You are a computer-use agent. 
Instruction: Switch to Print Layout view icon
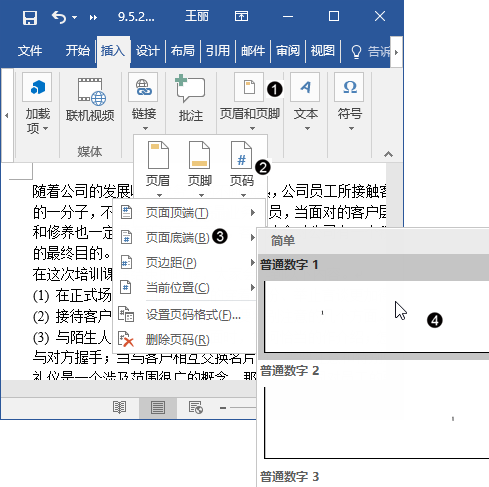click(x=158, y=408)
